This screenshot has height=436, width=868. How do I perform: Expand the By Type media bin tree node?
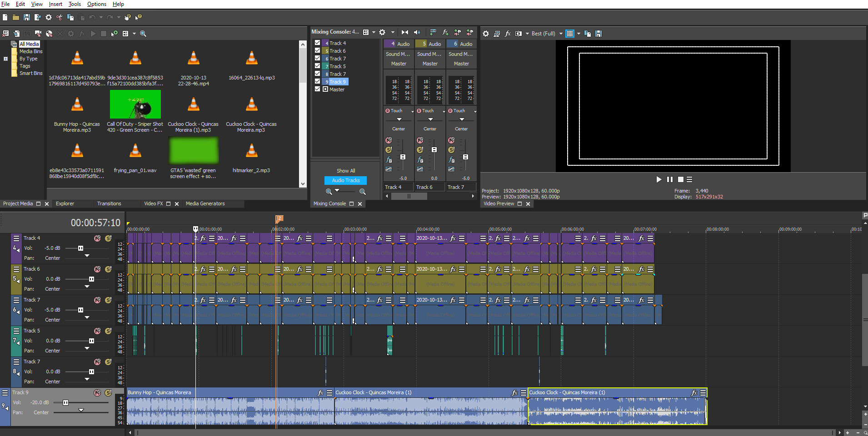point(5,59)
